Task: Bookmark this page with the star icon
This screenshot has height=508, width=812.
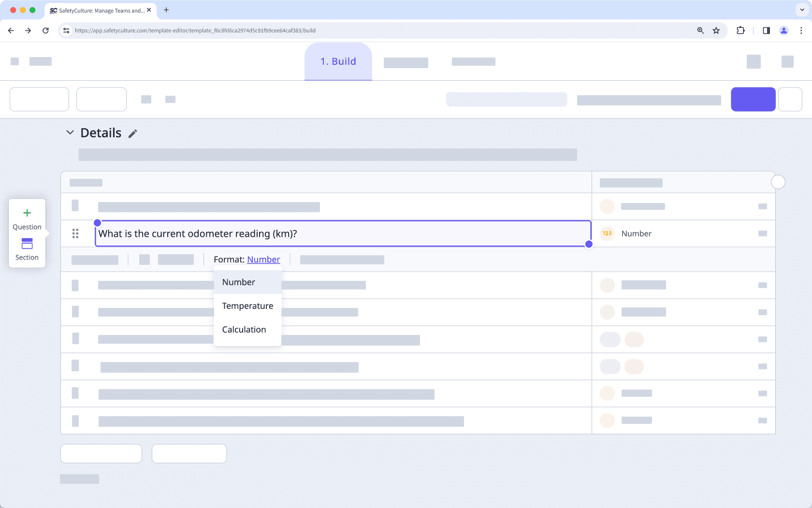Action: point(716,30)
